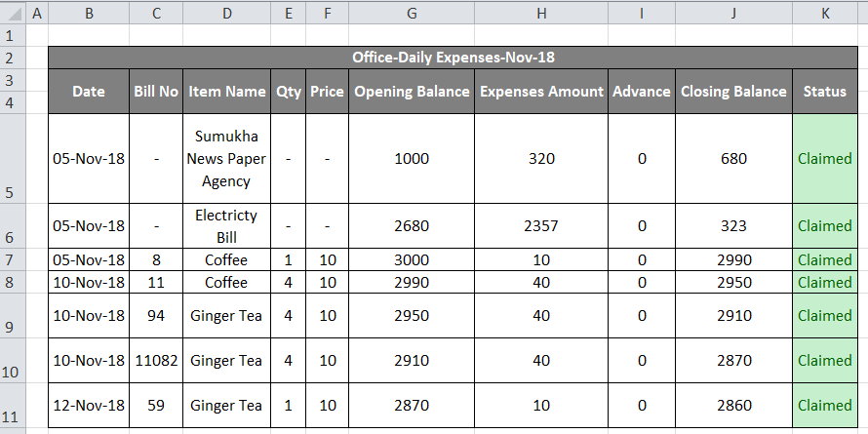The image size is (868, 434).
Task: Select closing balance 2870 cell
Action: pyautogui.click(x=734, y=361)
